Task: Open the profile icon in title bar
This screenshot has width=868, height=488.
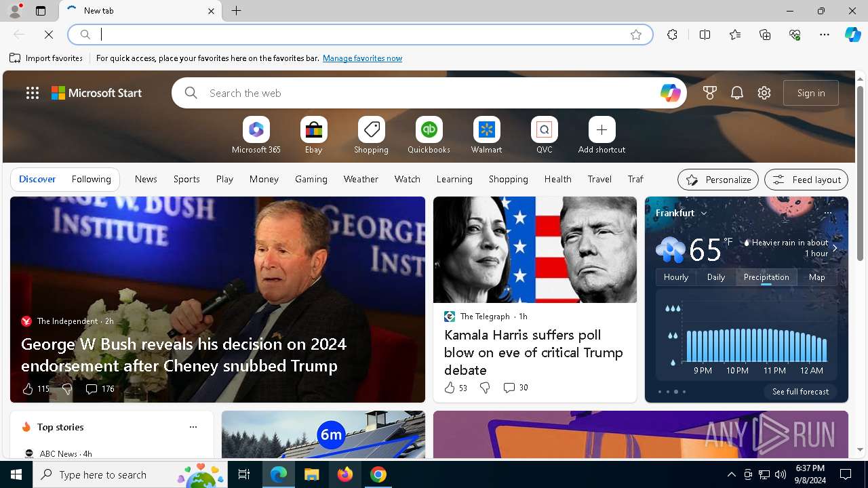Action: 14,11
